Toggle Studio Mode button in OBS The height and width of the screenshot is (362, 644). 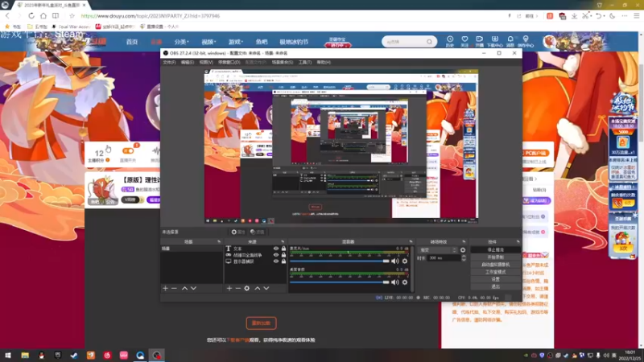click(x=495, y=272)
